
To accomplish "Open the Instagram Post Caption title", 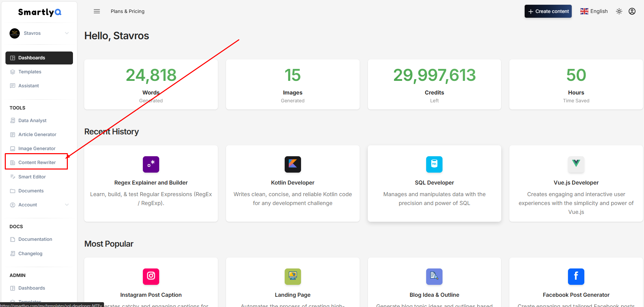I will 151,295.
